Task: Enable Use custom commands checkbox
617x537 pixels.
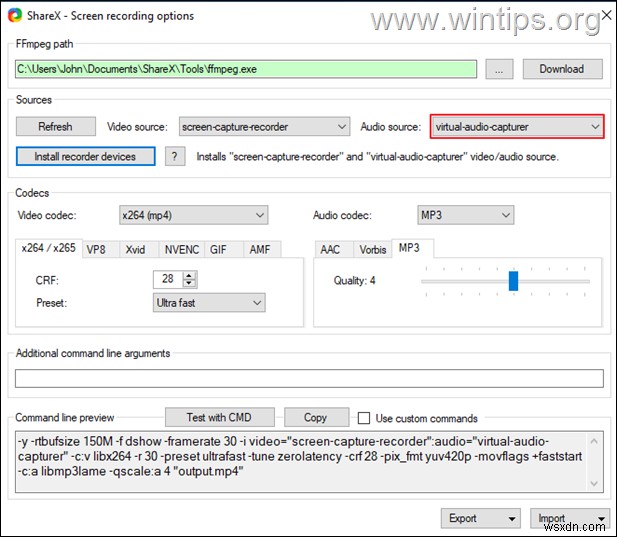Action: pyautogui.click(x=364, y=418)
